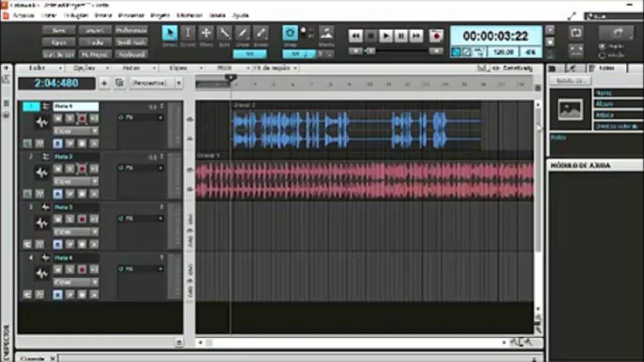Open the Marks tool in toolbar
The height and width of the screenshot is (362, 644).
point(326,33)
